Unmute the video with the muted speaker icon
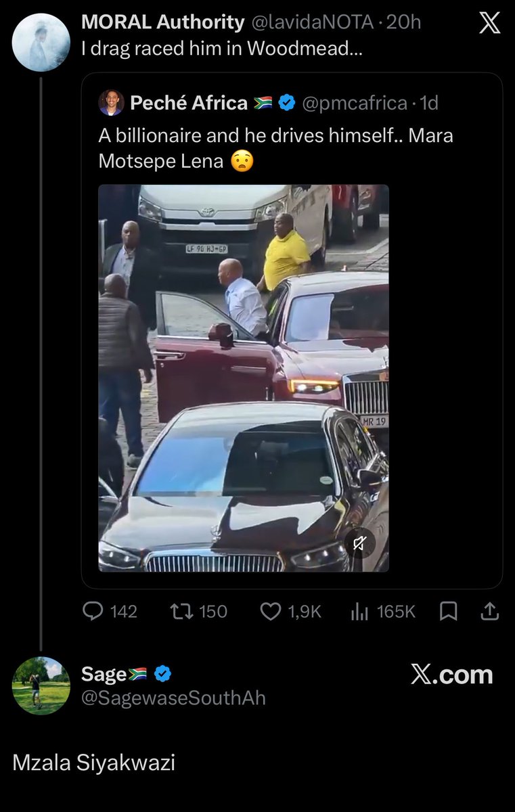The image size is (515, 812). 360,543
